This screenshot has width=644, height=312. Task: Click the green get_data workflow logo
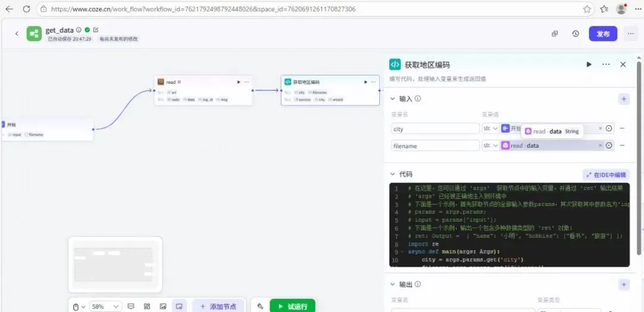coord(34,33)
